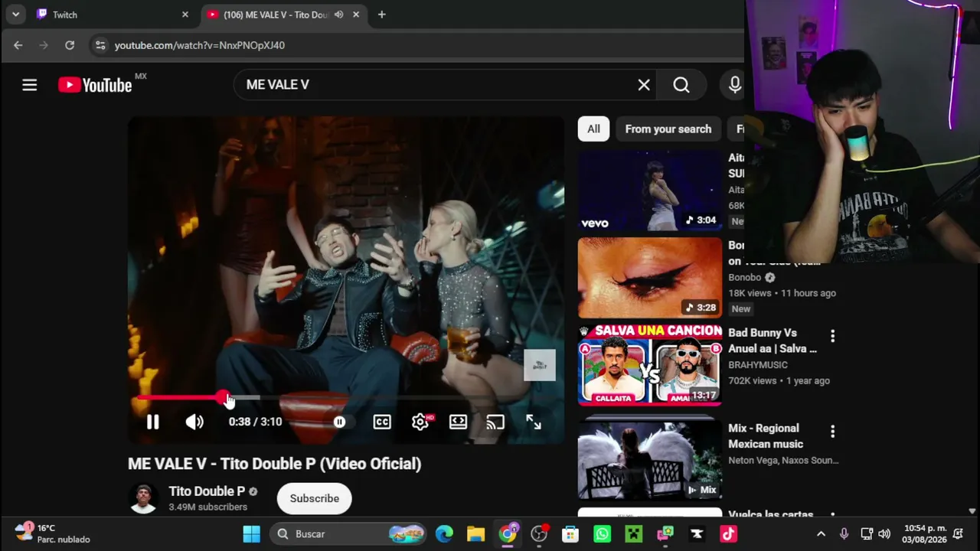
Task: Switch to theater mode
Action: point(458,422)
